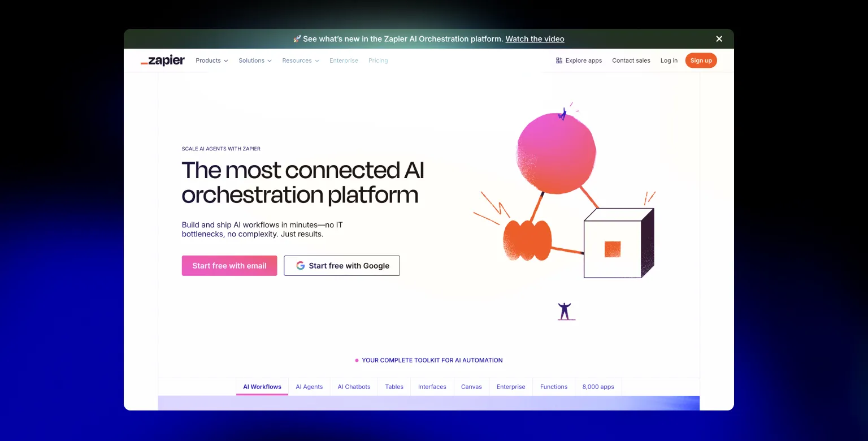The image size is (868, 441).
Task: Open the Enterprise nav link
Action: [344, 60]
